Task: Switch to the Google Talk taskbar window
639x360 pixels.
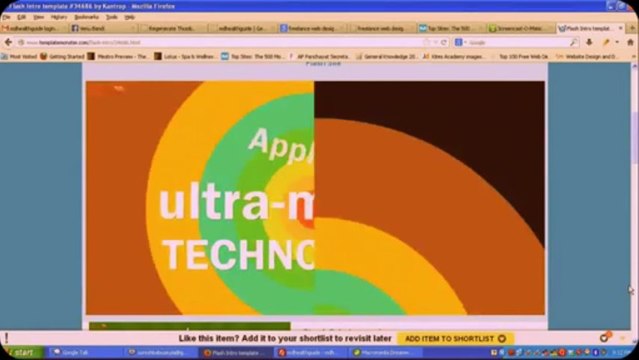Action: click(x=85, y=352)
